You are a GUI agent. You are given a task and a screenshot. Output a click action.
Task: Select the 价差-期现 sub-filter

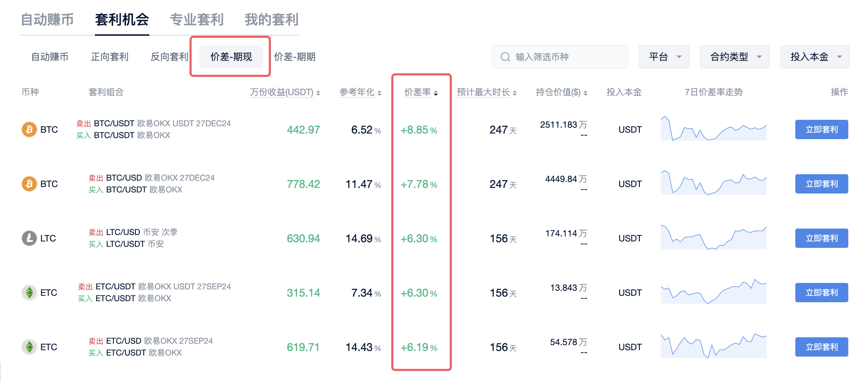coord(231,57)
